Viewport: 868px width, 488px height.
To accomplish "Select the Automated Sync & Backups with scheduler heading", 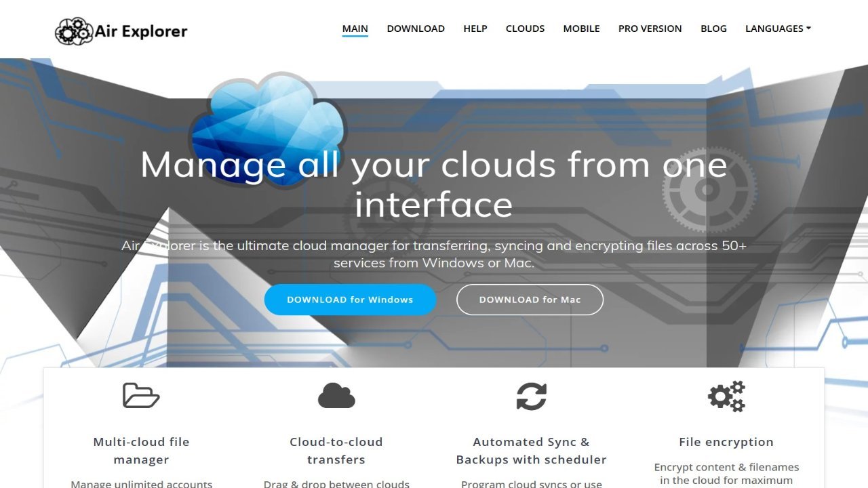I will (x=532, y=451).
